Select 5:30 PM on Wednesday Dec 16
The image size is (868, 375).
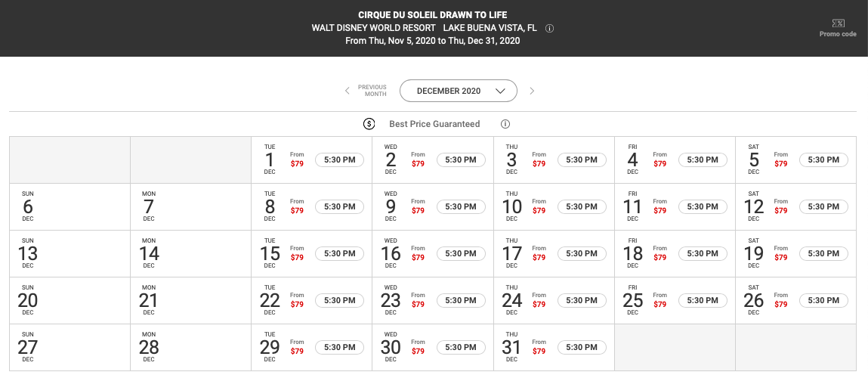(461, 254)
